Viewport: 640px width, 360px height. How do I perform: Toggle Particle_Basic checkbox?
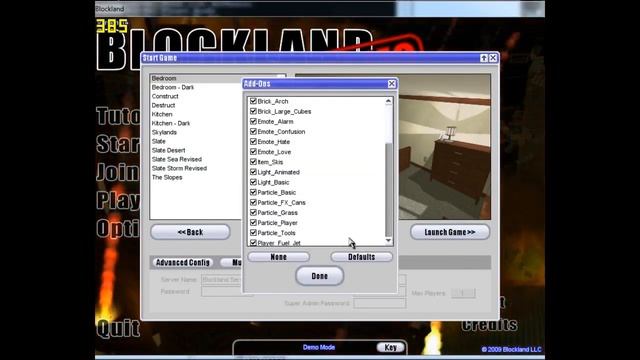coord(253,192)
